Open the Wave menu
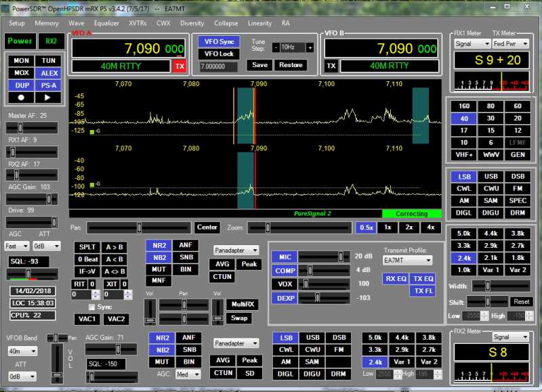The width and height of the screenshot is (542, 392). click(77, 23)
